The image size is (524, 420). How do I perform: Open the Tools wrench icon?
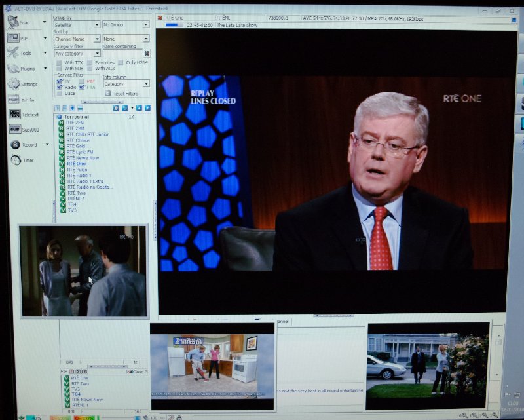(x=13, y=52)
